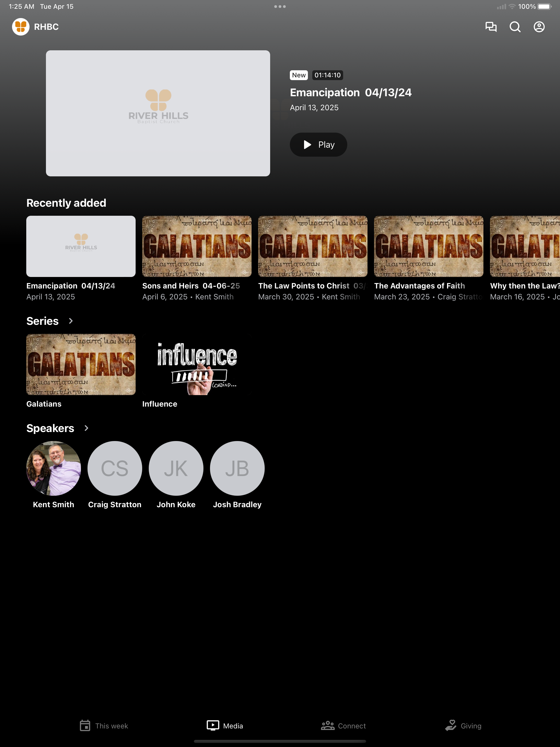Tap the "Craig Stratton" speaker name
This screenshot has height=747, width=560.
pos(115,504)
